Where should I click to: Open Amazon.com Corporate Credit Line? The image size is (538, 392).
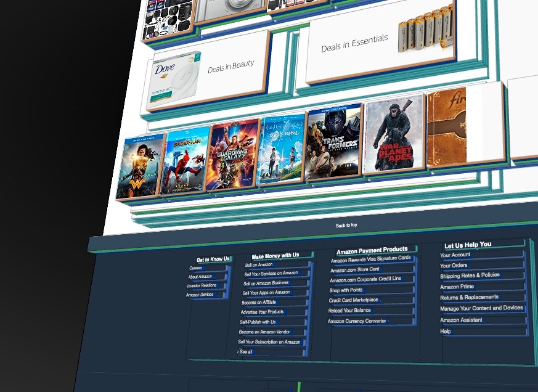pyautogui.click(x=365, y=279)
